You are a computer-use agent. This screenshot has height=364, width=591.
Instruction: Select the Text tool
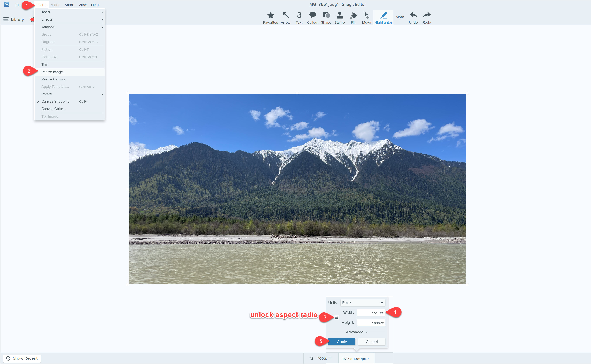coord(299,18)
